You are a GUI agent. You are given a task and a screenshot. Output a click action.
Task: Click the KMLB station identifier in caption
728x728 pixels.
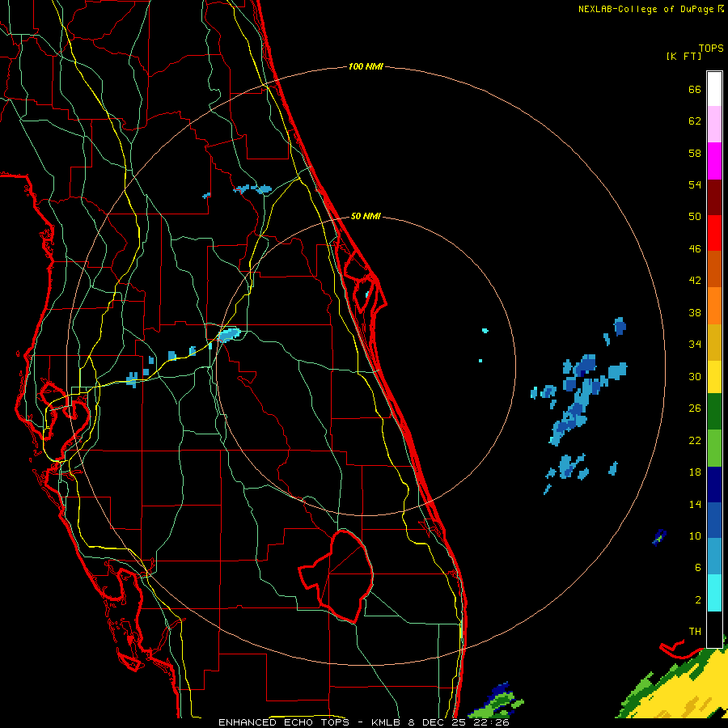pos(387,722)
